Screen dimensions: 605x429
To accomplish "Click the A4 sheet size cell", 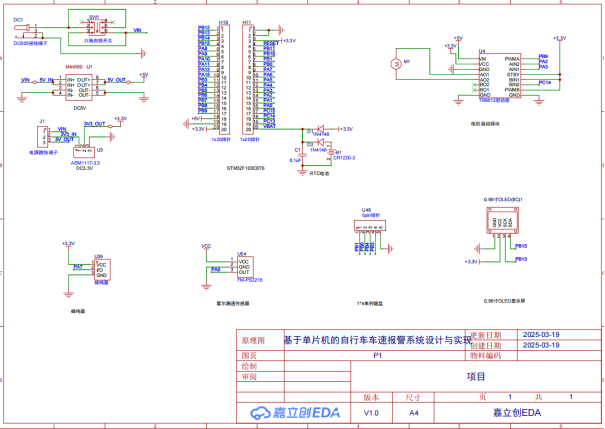I will coord(414,413).
